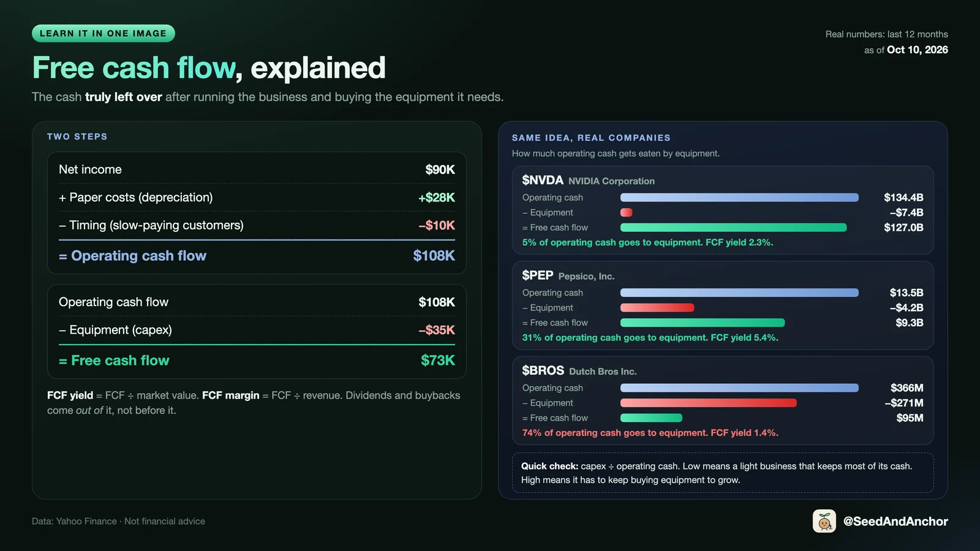Click the = Operating cash flow label
980x551 pixels.
[x=132, y=256]
